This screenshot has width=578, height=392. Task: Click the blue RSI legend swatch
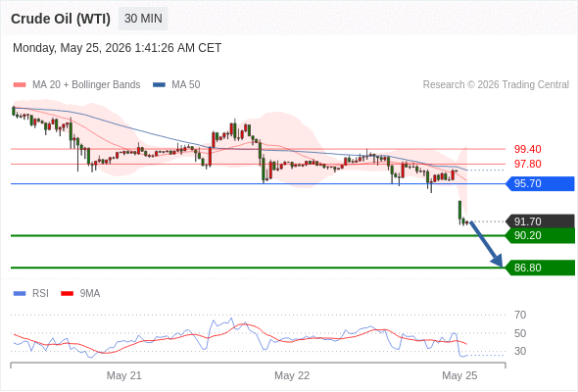[20, 294]
